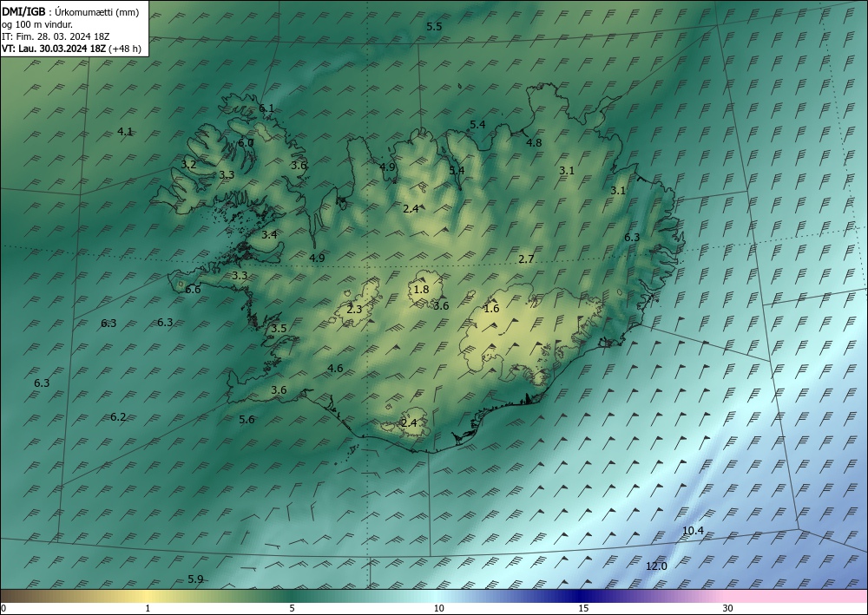Screen dimensions: 868x615
Task: Click the 6.0 value label
Action: pos(246,142)
